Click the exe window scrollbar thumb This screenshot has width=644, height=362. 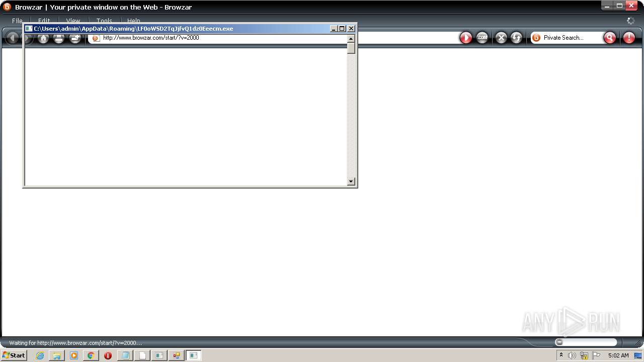[x=351, y=48]
